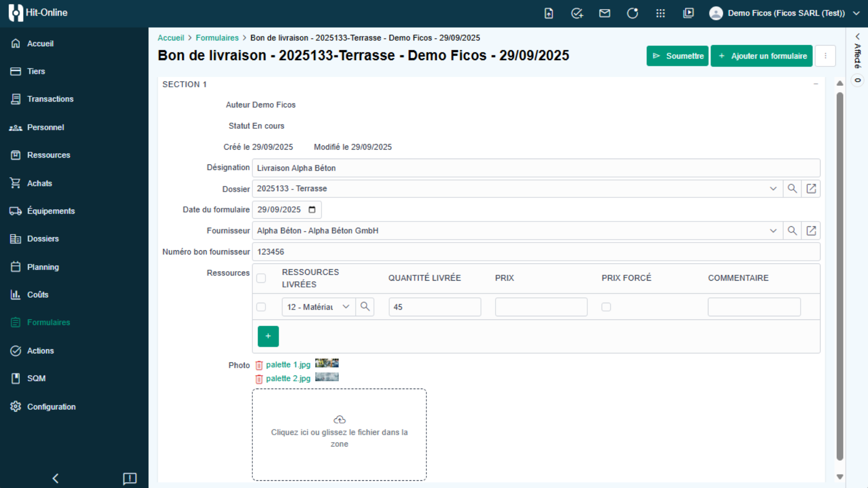Click the Soumettre button
This screenshot has height=488, width=868.
(x=677, y=56)
